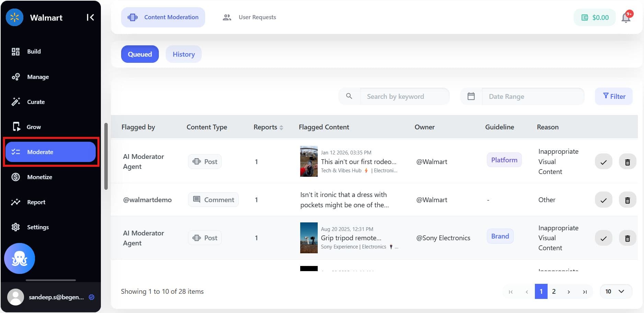The image size is (644, 313).
Task: Go to the next page
Action: click(x=569, y=292)
